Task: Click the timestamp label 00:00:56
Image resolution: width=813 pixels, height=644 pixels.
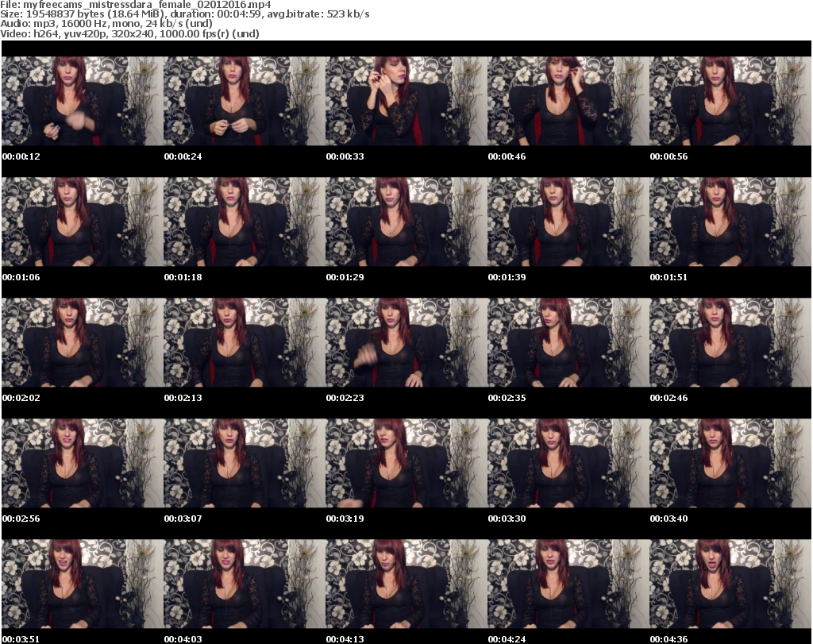Action: tap(669, 156)
